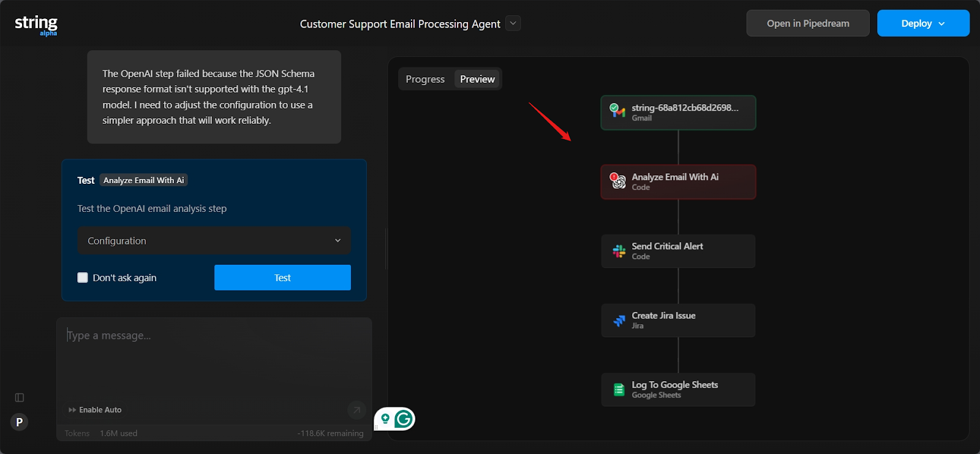Click the OpenAI step failed message

(x=214, y=97)
